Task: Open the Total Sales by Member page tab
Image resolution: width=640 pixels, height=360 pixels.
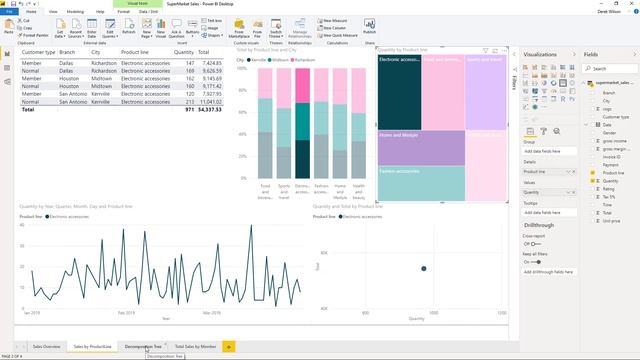Action: [196, 347]
